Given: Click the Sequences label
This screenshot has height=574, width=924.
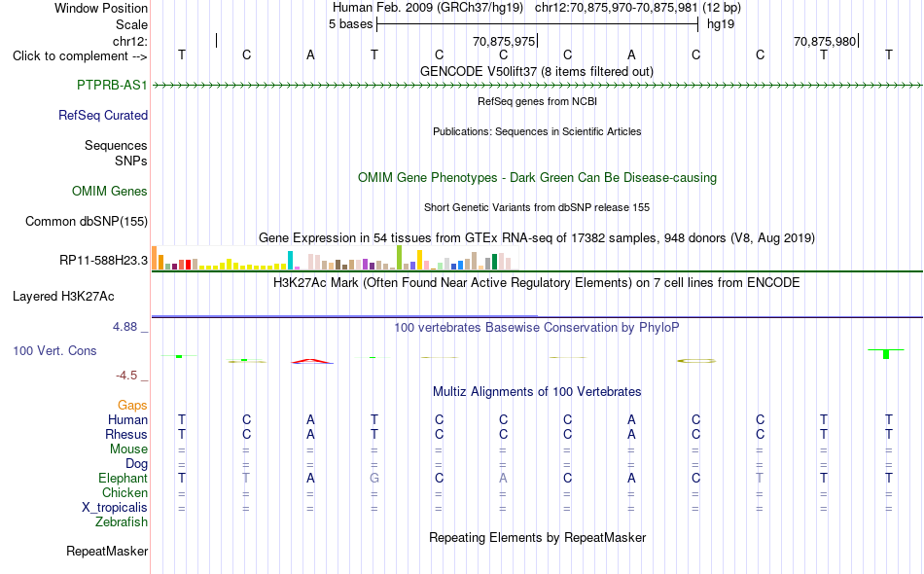Looking at the screenshot, I should click(116, 145).
